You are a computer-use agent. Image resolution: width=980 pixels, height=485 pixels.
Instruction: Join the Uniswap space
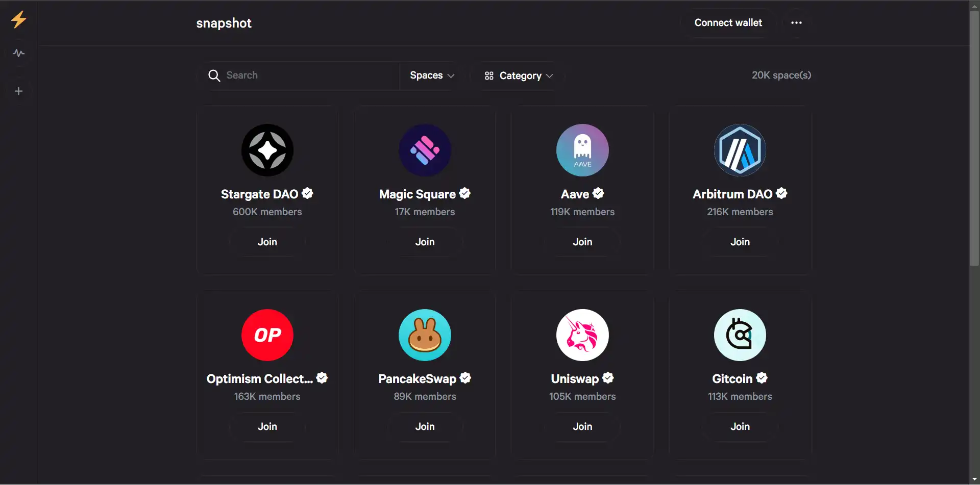(x=582, y=426)
